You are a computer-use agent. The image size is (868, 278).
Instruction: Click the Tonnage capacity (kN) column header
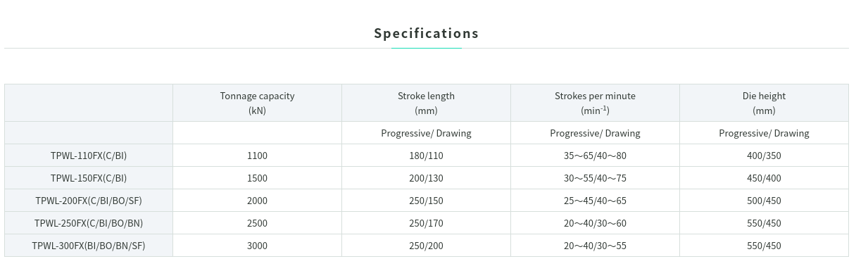point(258,103)
